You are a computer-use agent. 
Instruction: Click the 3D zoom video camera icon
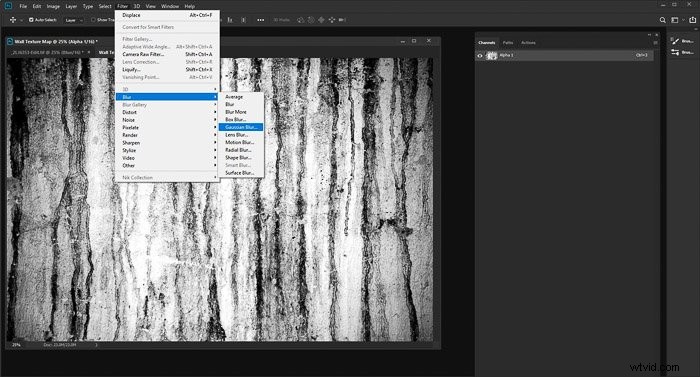coord(342,20)
